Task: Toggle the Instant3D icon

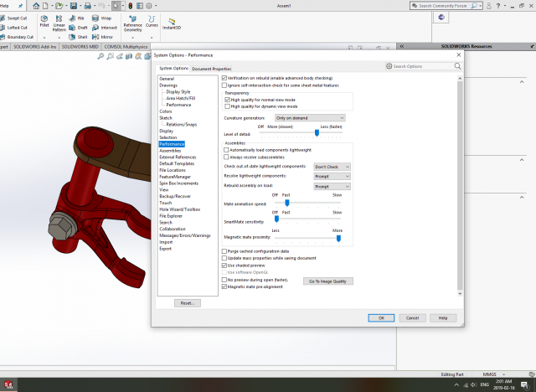Action: 173,20
